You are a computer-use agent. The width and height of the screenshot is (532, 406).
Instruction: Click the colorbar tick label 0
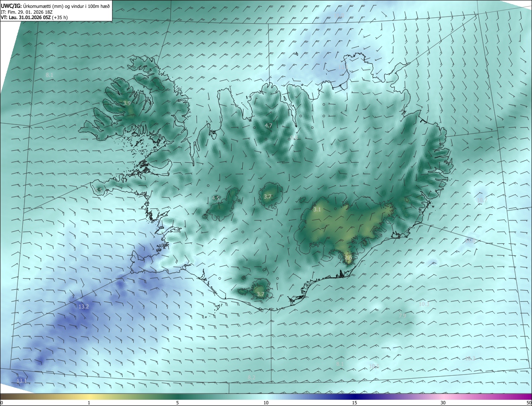pos(2,403)
